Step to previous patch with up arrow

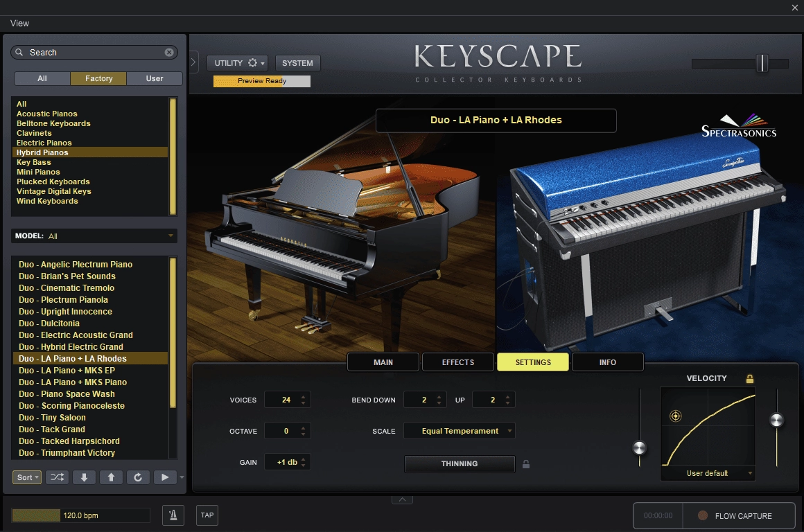point(111,477)
